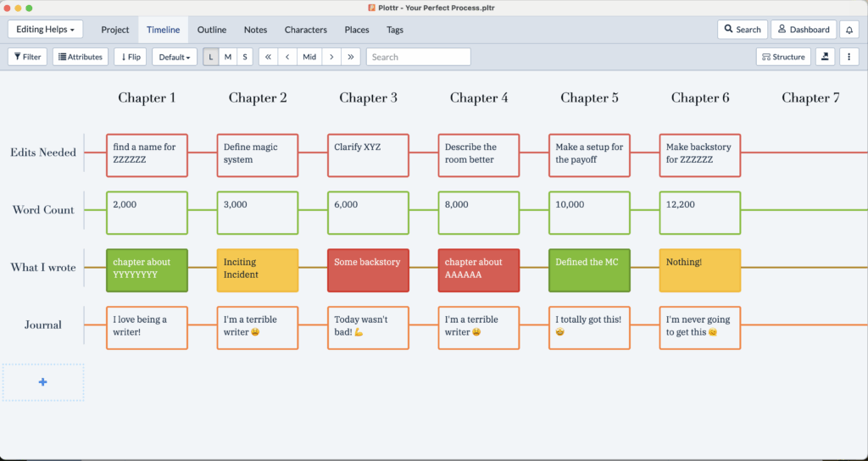Image resolution: width=868 pixels, height=461 pixels.
Task: Select the yellow 'Inciting Incident' card
Action: [x=258, y=270]
